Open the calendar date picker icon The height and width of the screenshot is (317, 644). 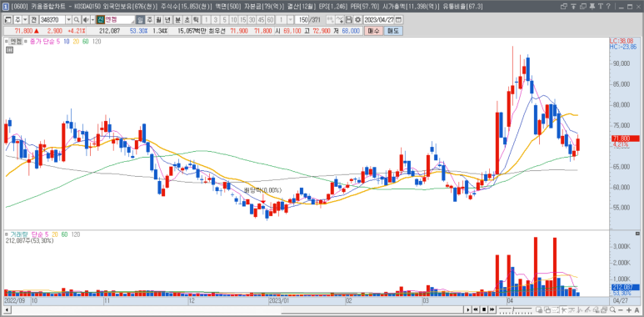click(398, 20)
